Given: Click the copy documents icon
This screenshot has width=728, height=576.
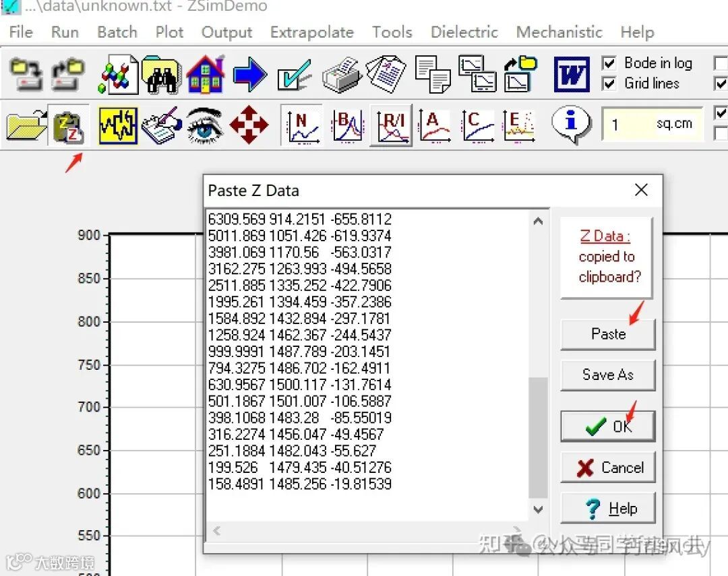Looking at the screenshot, I should 433,75.
